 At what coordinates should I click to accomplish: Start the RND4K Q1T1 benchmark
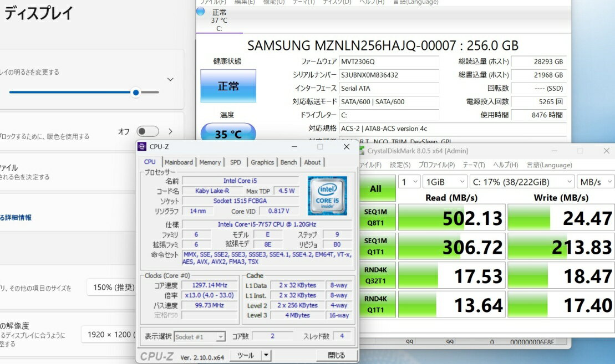tap(375, 304)
